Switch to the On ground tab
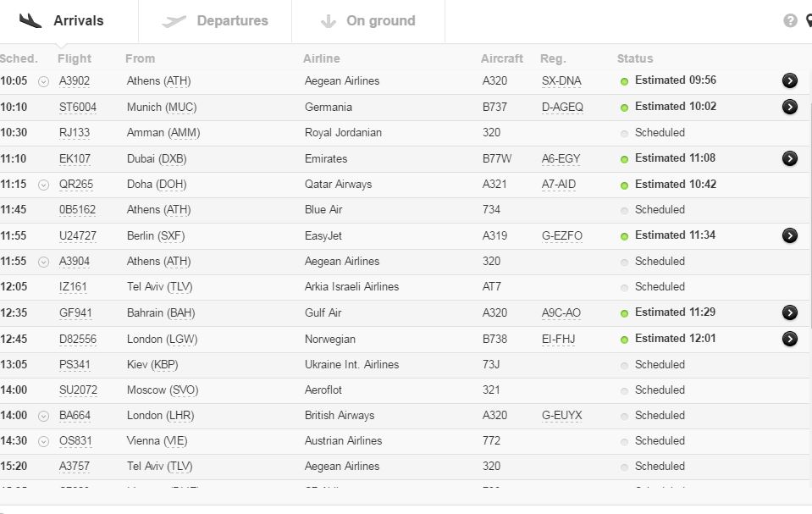 click(x=367, y=21)
